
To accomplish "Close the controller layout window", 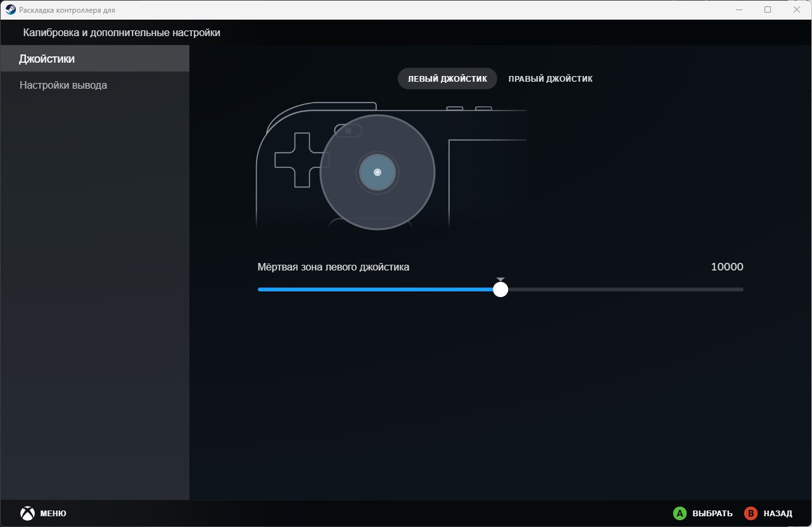I will click(797, 10).
